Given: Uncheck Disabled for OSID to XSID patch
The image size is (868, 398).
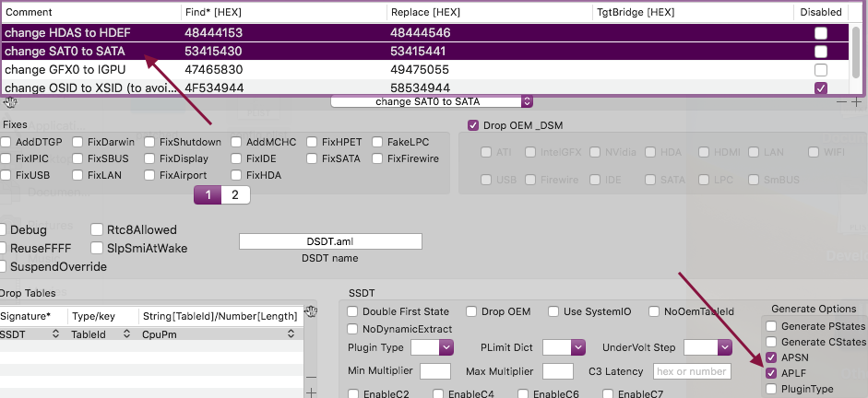Looking at the screenshot, I should (x=821, y=88).
